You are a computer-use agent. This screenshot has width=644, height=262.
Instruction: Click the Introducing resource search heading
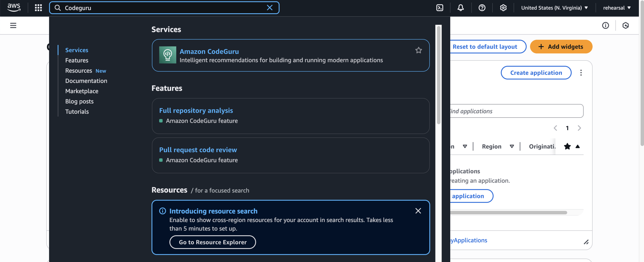click(x=213, y=211)
